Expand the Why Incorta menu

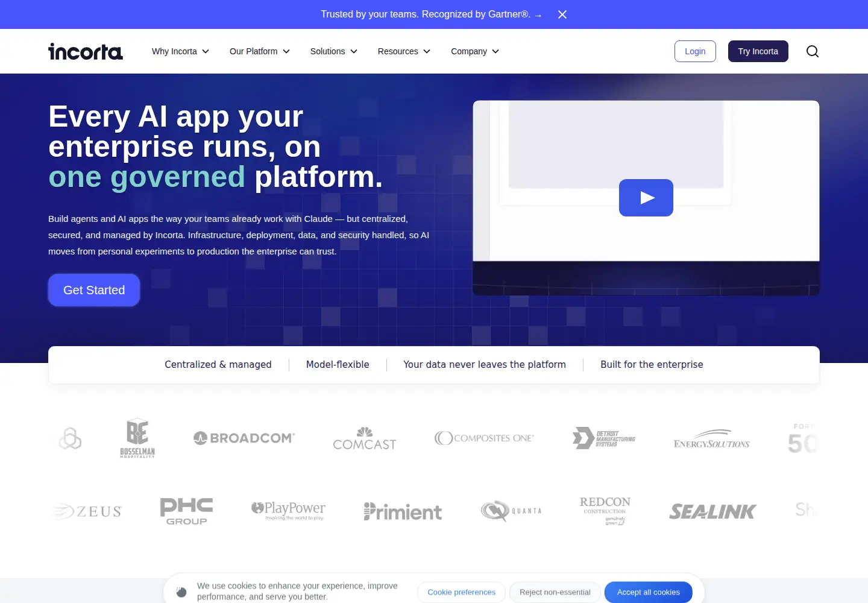[x=180, y=51]
